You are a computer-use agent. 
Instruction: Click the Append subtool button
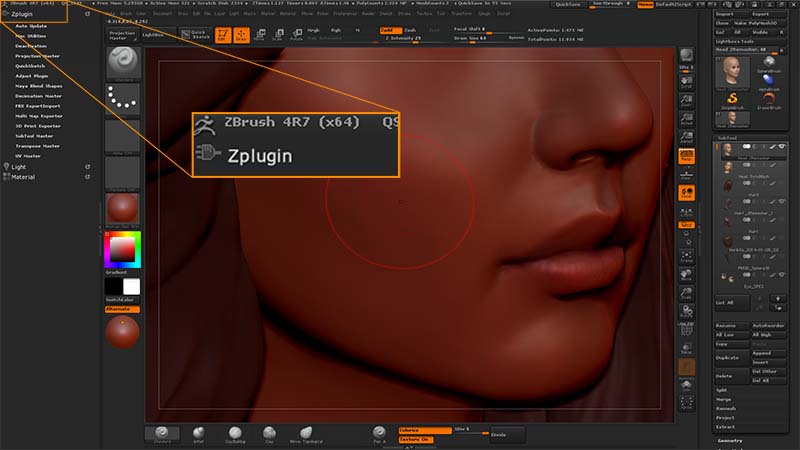(x=768, y=353)
